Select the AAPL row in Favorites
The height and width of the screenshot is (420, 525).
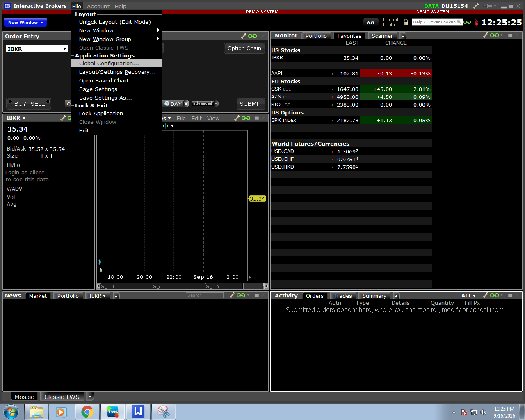coord(351,73)
